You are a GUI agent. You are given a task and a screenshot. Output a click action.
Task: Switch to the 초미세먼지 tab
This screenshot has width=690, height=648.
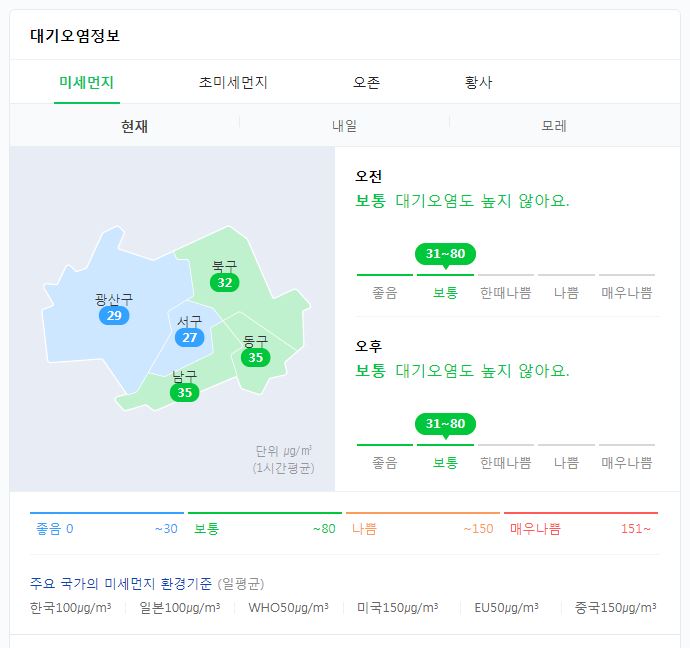[x=233, y=82]
